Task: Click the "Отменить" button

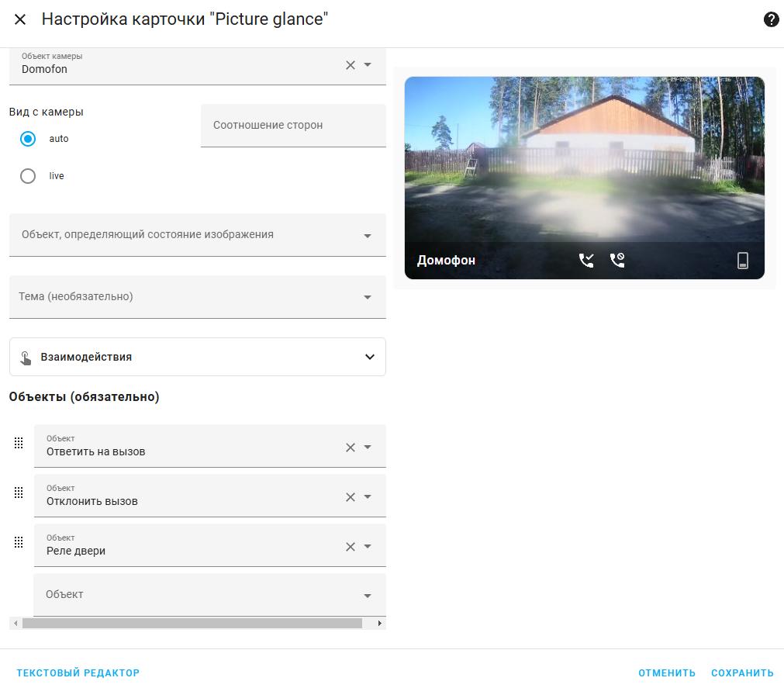Action: 667,672
